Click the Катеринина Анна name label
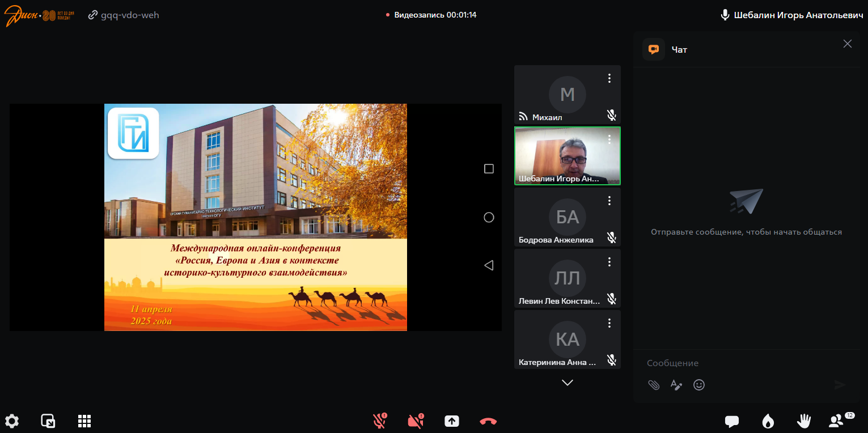 point(557,362)
